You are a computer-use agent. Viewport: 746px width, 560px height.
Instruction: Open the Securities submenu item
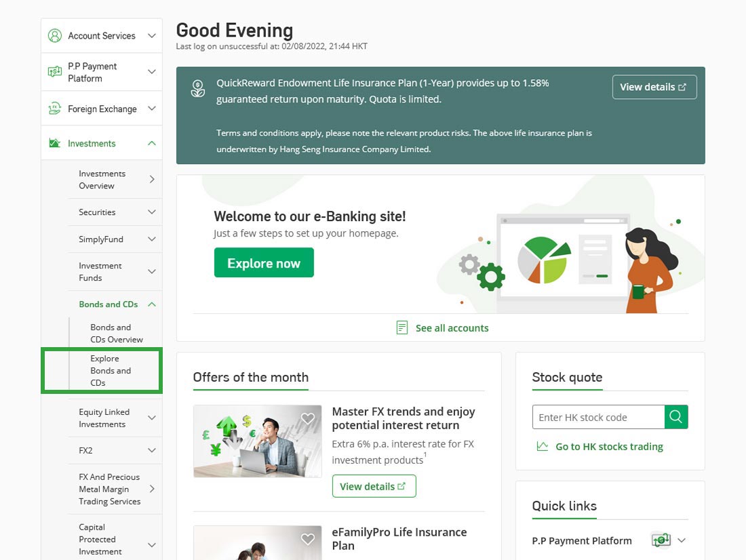click(97, 212)
